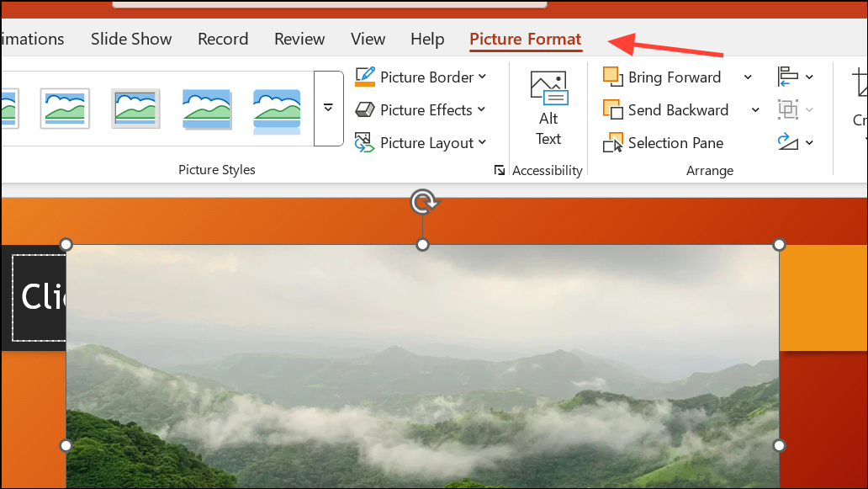The image size is (868, 489).
Task: Click the Picture Border button
Action: pos(423,77)
